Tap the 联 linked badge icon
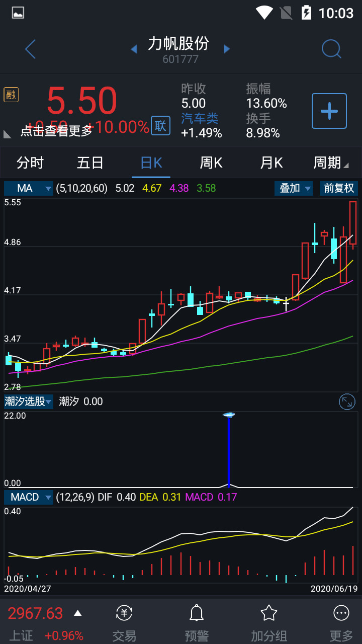Viewport: 362px width, 644px height. point(160,126)
